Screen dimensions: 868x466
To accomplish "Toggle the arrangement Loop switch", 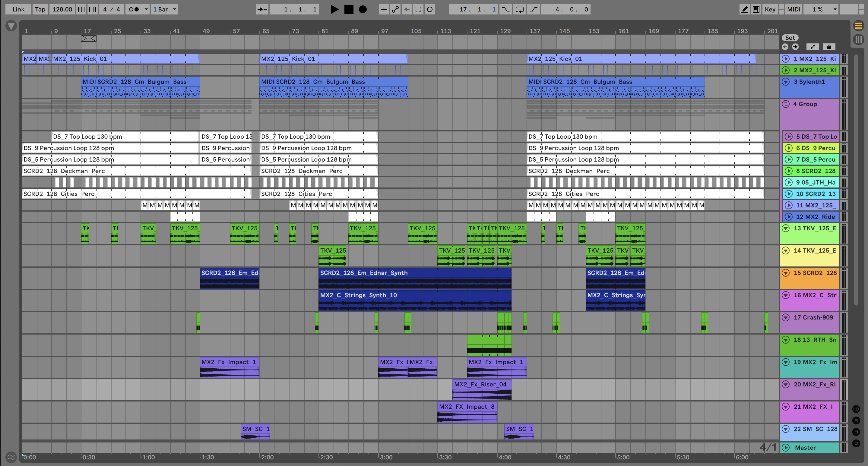I will pos(519,9).
